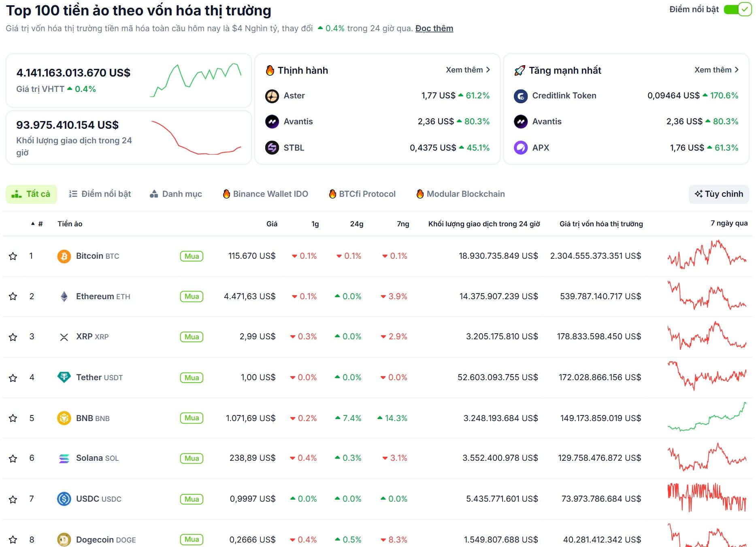756x547 pixels.
Task: Click the Ethereum logo in the table
Action: point(64,296)
